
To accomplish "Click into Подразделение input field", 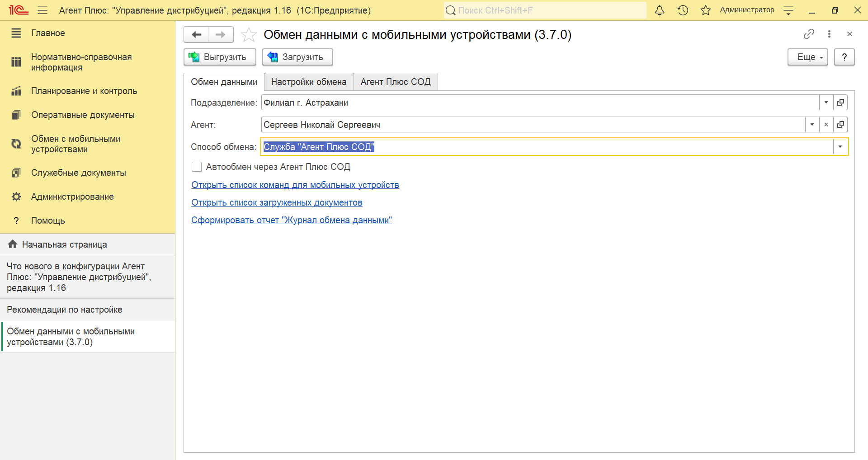I will [x=540, y=103].
